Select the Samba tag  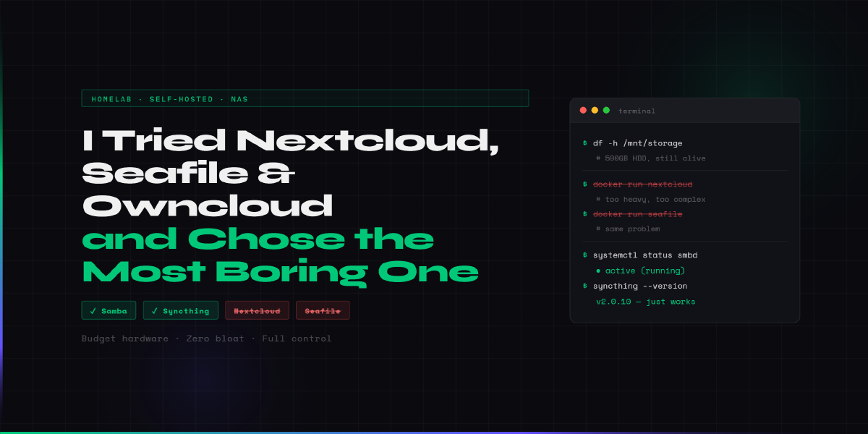109,310
